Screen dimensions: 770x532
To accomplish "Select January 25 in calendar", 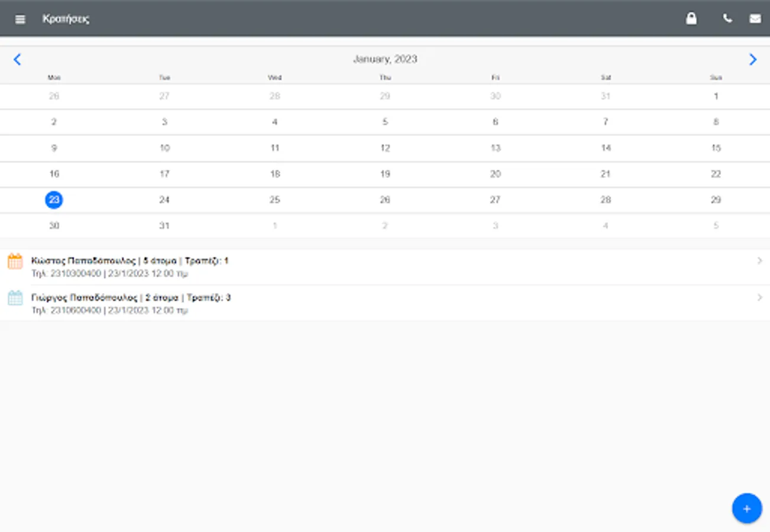I will tap(274, 200).
